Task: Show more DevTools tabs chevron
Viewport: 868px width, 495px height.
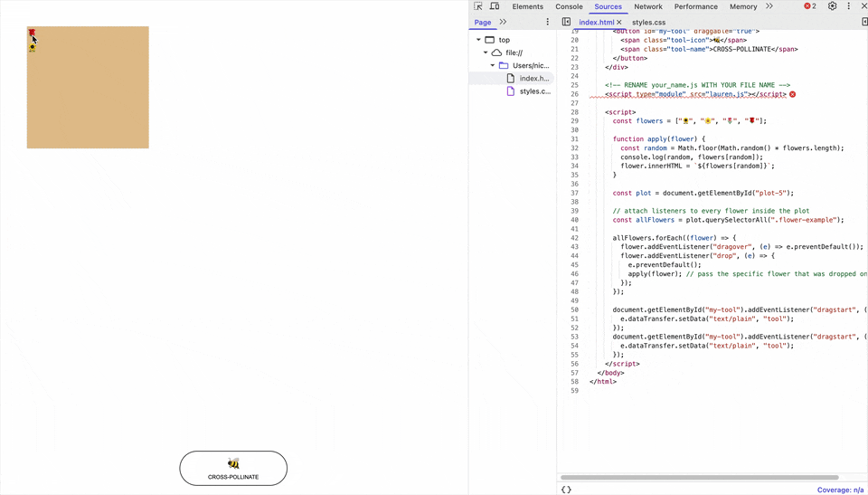Action: 769,6
